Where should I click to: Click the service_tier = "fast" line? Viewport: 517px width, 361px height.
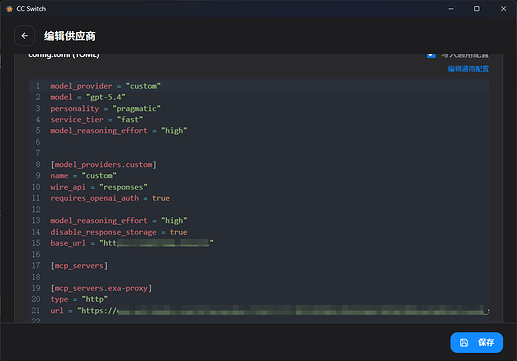[97, 119]
